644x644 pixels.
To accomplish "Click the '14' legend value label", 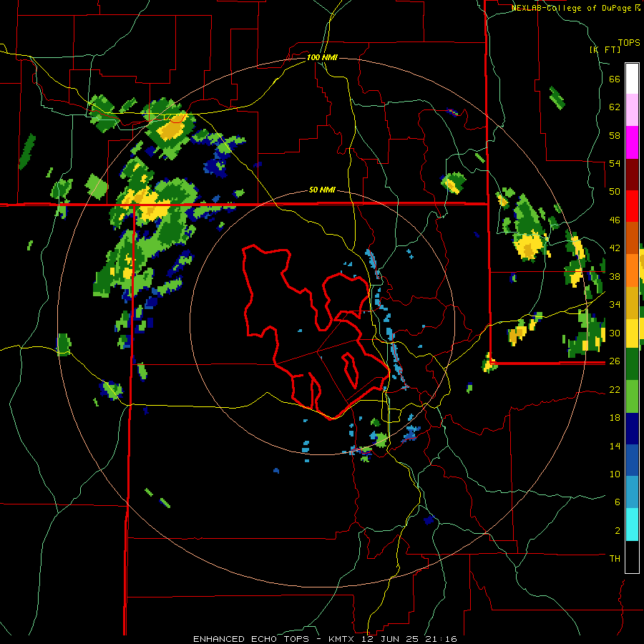I will coord(615,446).
